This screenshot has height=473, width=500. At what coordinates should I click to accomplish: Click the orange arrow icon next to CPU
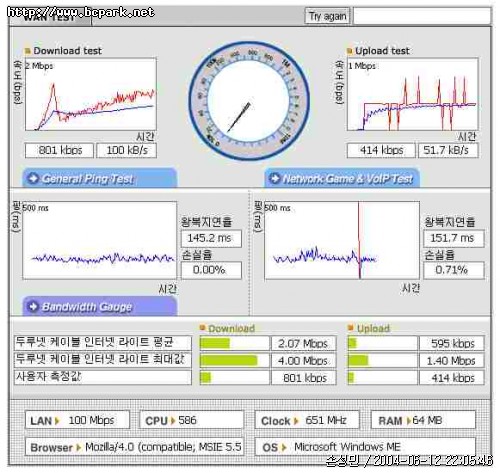click(173, 421)
